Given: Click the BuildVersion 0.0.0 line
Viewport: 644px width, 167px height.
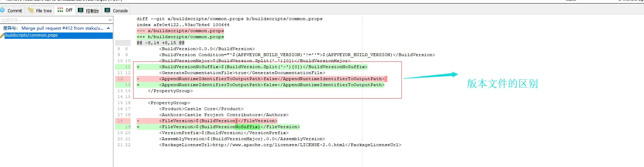Looking at the screenshot, I should click(207, 49).
